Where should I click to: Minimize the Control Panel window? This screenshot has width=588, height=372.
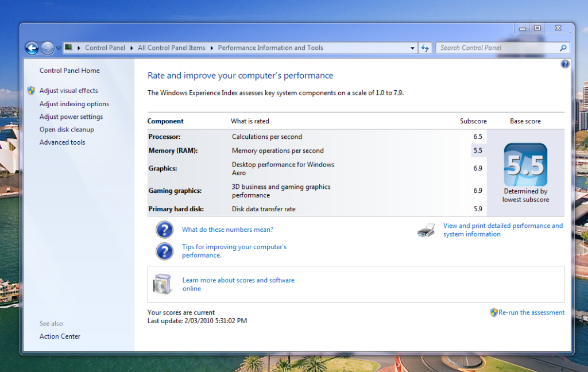click(523, 28)
